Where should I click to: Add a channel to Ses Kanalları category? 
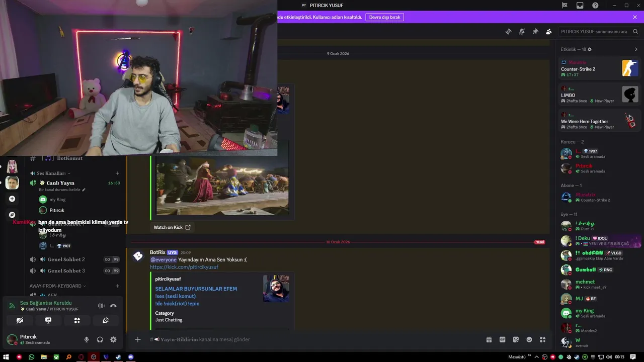(117, 173)
